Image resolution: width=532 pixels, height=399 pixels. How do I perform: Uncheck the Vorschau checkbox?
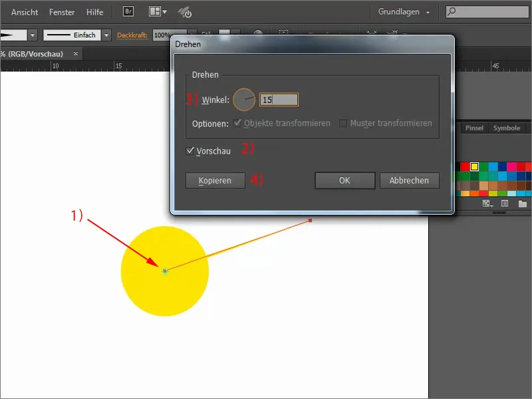(190, 151)
